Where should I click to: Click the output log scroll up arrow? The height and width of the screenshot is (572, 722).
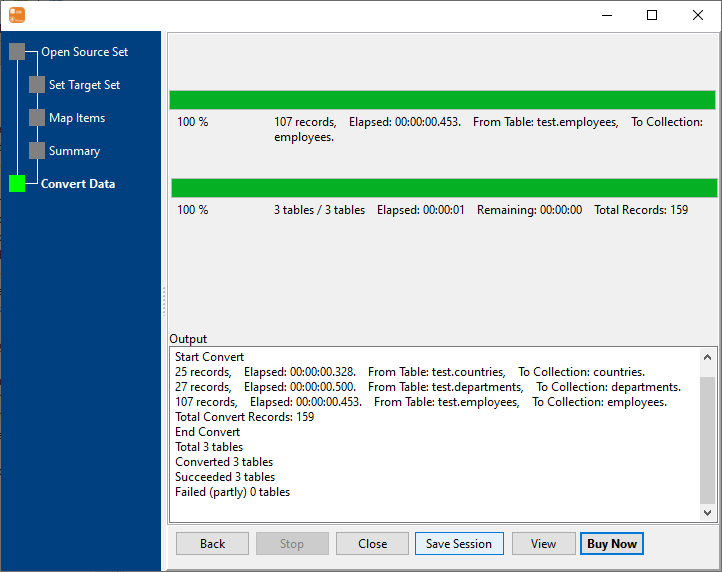coord(708,357)
